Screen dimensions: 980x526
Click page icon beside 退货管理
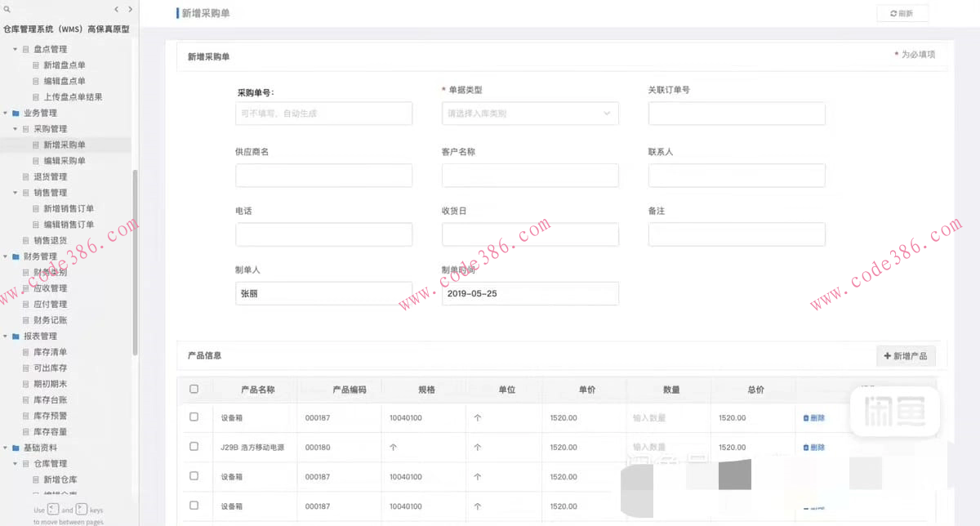point(26,177)
